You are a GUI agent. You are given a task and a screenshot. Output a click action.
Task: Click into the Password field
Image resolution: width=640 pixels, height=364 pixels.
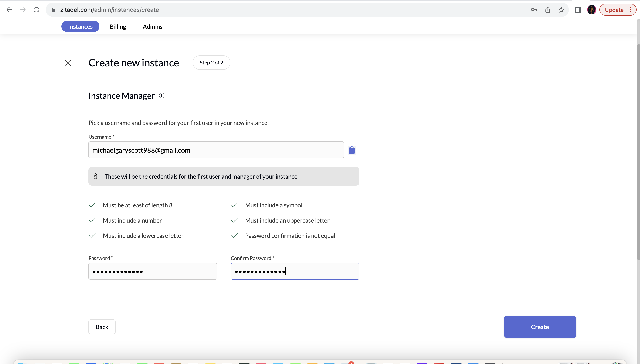point(153,271)
